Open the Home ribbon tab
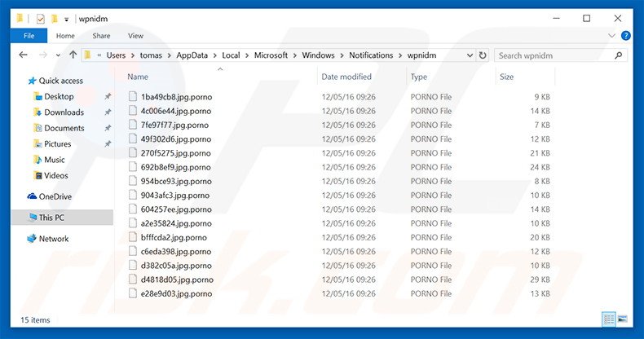Image resolution: width=644 pixels, height=339 pixels. 65,36
